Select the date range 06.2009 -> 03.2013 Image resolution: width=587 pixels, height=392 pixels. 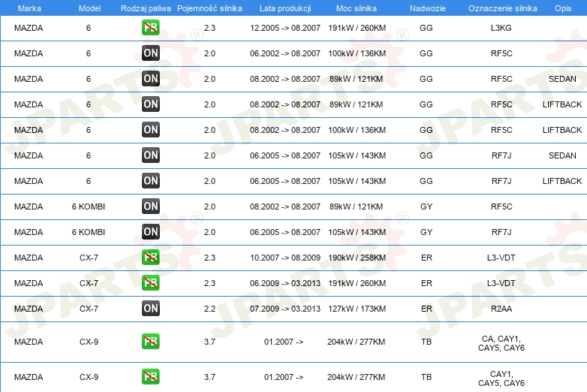coord(285,283)
